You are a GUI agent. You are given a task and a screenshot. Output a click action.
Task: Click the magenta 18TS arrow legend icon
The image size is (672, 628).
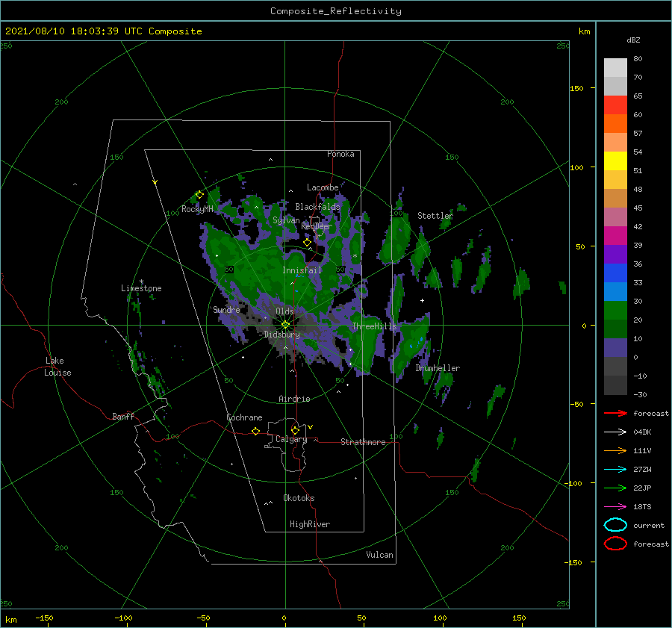tap(615, 507)
